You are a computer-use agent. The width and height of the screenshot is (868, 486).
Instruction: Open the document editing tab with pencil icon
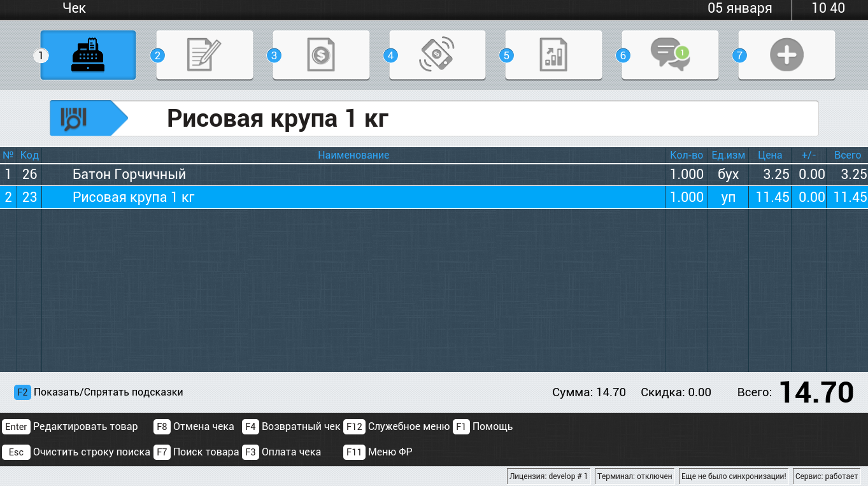pos(204,55)
